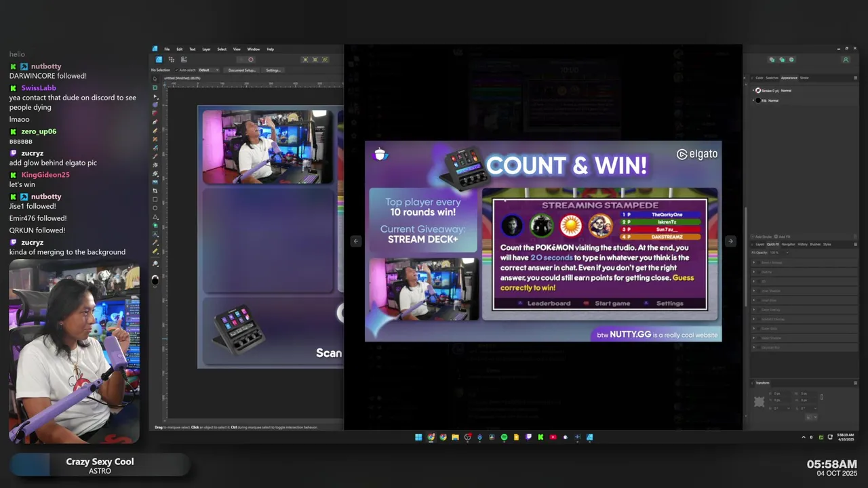This screenshot has width=868, height=488.
Task: Click the Stroke color swatch in Appearance
Action: [x=757, y=90]
